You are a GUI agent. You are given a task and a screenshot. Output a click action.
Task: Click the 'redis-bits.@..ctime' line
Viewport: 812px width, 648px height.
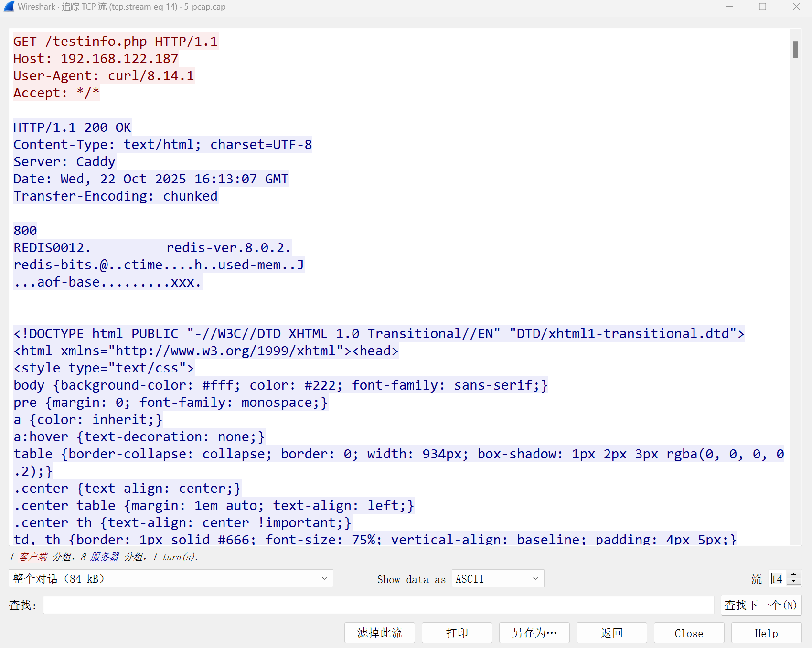click(159, 265)
